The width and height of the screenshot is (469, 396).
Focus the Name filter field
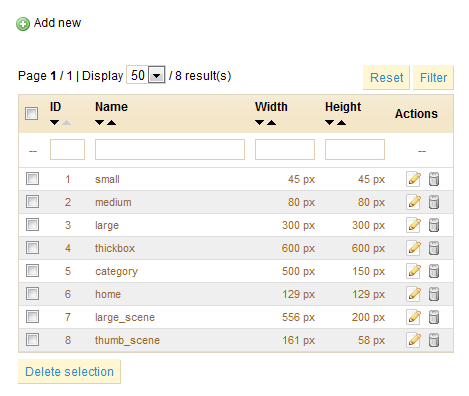coord(170,149)
